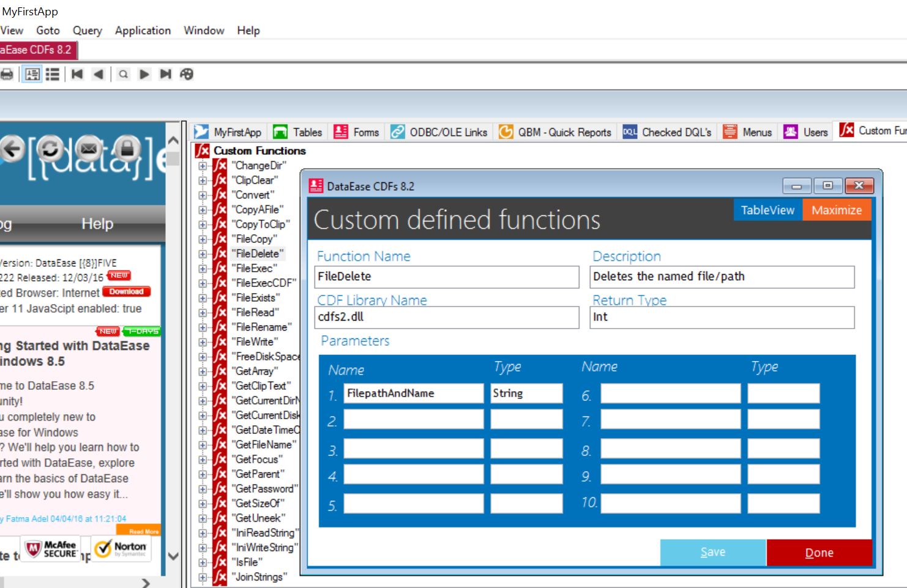This screenshot has width=907, height=588.
Task: Click fx icon beside "FileRead"
Action: (220, 313)
